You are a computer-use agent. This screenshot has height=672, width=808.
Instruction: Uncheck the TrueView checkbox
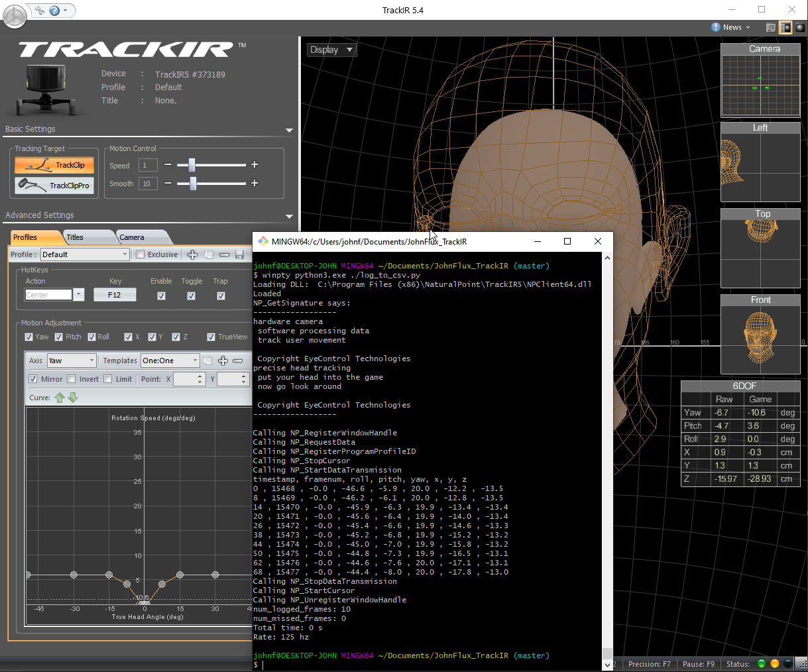(x=211, y=337)
